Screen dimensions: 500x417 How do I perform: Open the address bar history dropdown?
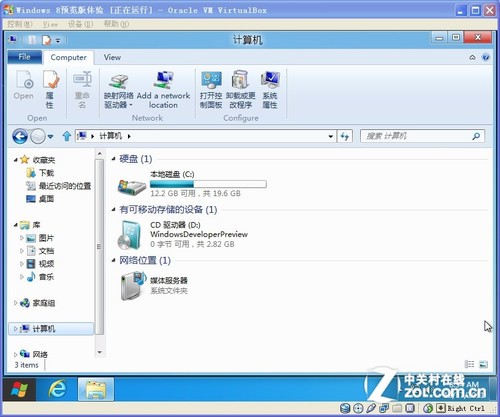tap(331, 136)
